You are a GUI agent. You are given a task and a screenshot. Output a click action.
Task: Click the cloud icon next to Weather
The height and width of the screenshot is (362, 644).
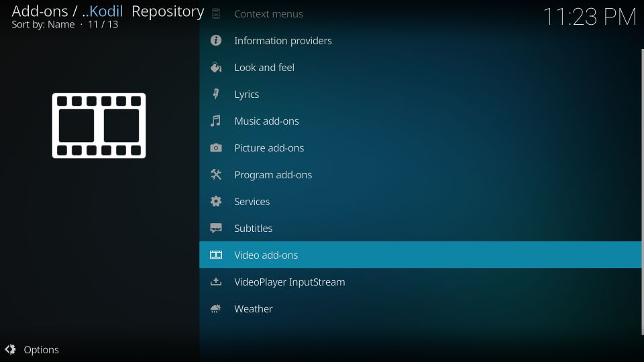tap(215, 308)
